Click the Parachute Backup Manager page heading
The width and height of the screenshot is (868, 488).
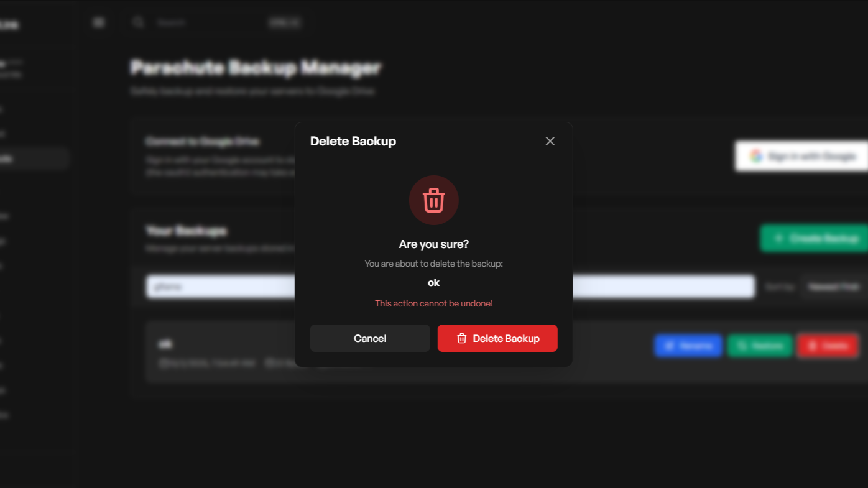(x=256, y=67)
